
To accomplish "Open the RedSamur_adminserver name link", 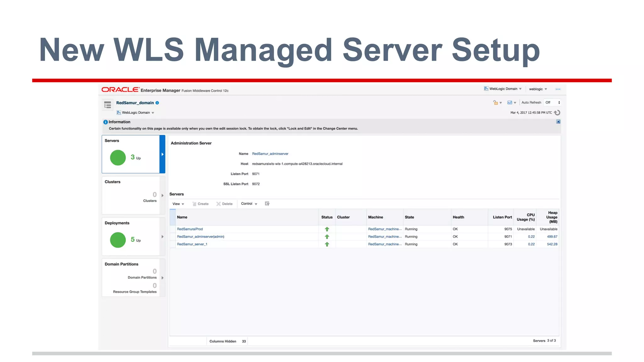I will coord(270,154).
